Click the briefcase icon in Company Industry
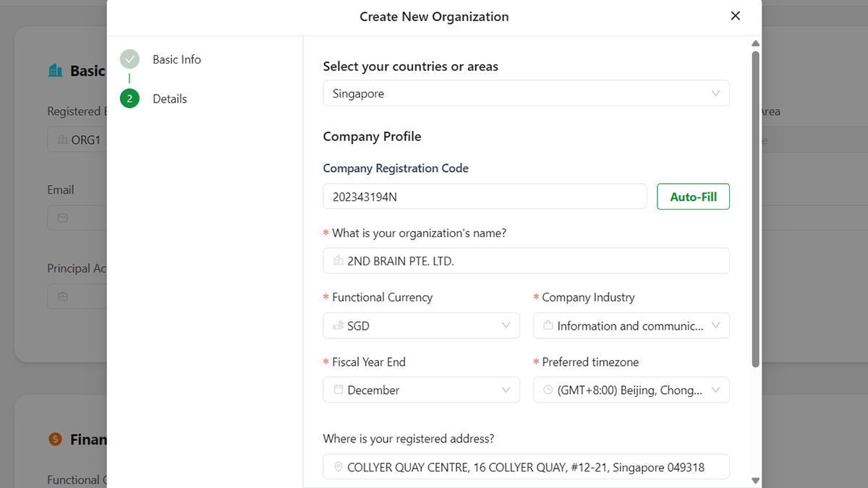This screenshot has height=488, width=868. [x=548, y=326]
